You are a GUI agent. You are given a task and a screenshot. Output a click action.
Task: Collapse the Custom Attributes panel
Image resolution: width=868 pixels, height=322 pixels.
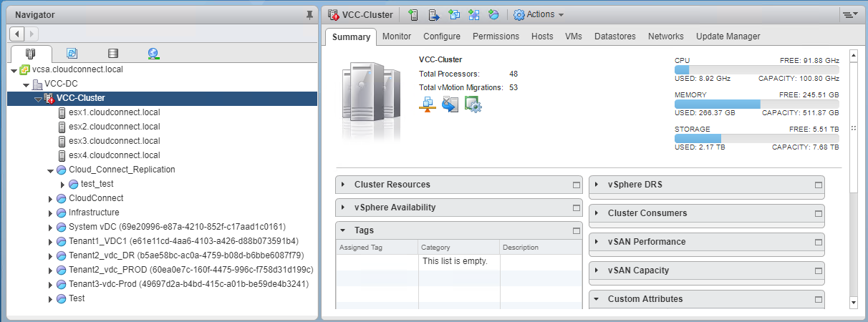[597, 299]
